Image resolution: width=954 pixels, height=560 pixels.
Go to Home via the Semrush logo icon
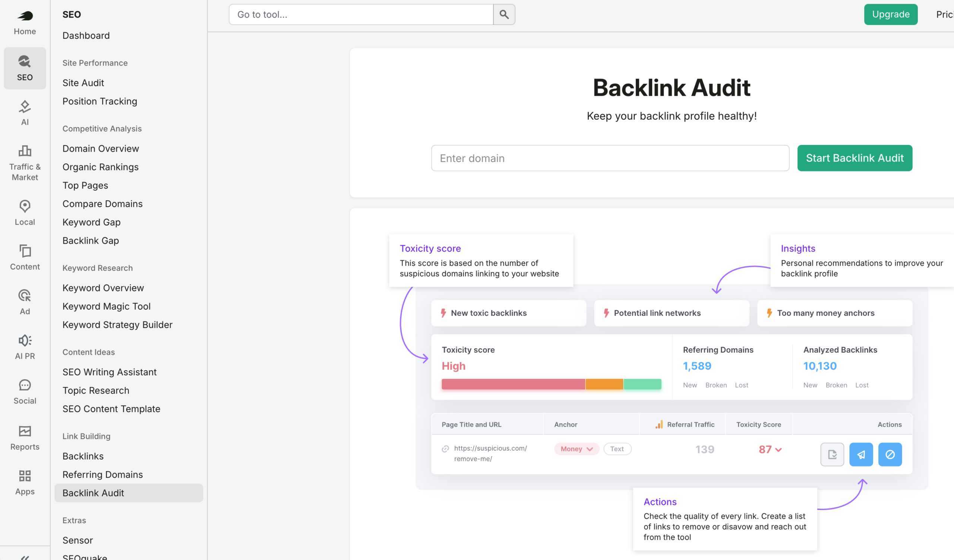tap(25, 16)
